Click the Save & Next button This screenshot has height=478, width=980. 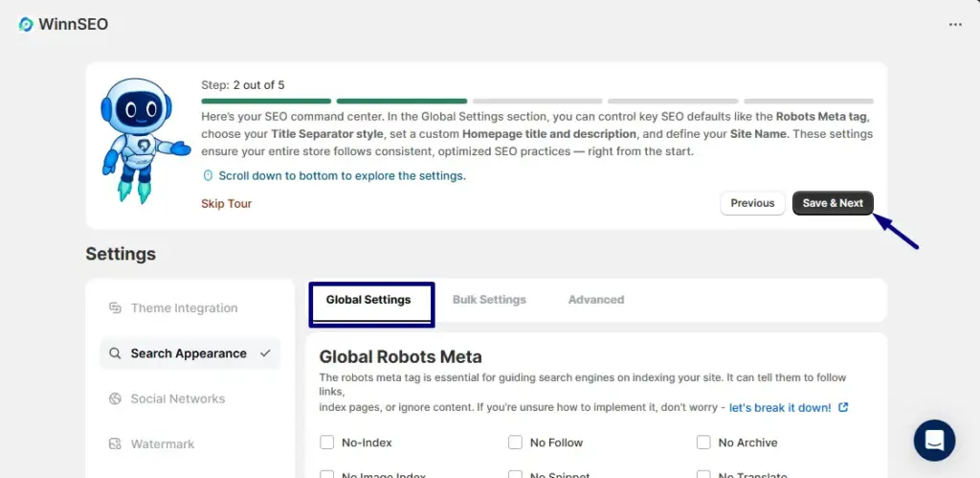pyautogui.click(x=834, y=203)
